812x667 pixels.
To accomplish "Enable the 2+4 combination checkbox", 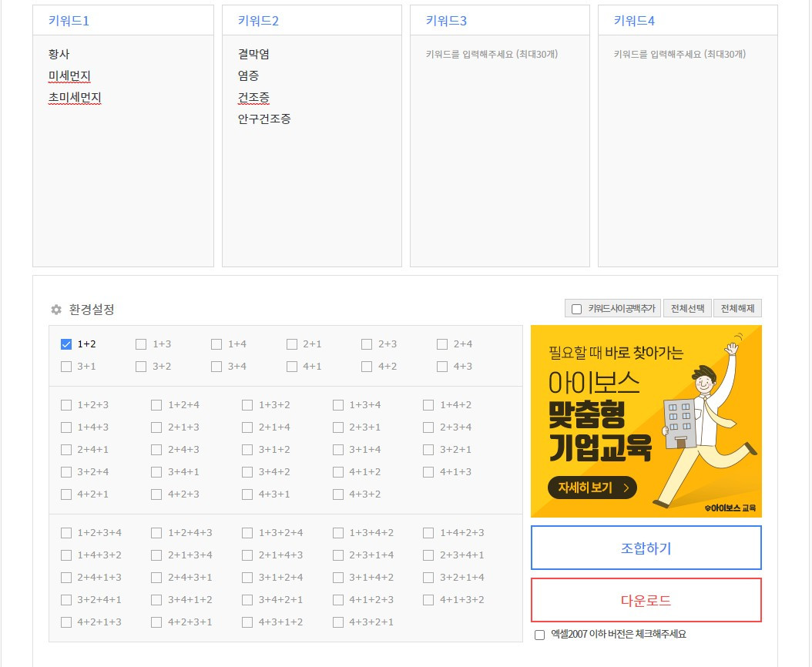I will [442, 344].
